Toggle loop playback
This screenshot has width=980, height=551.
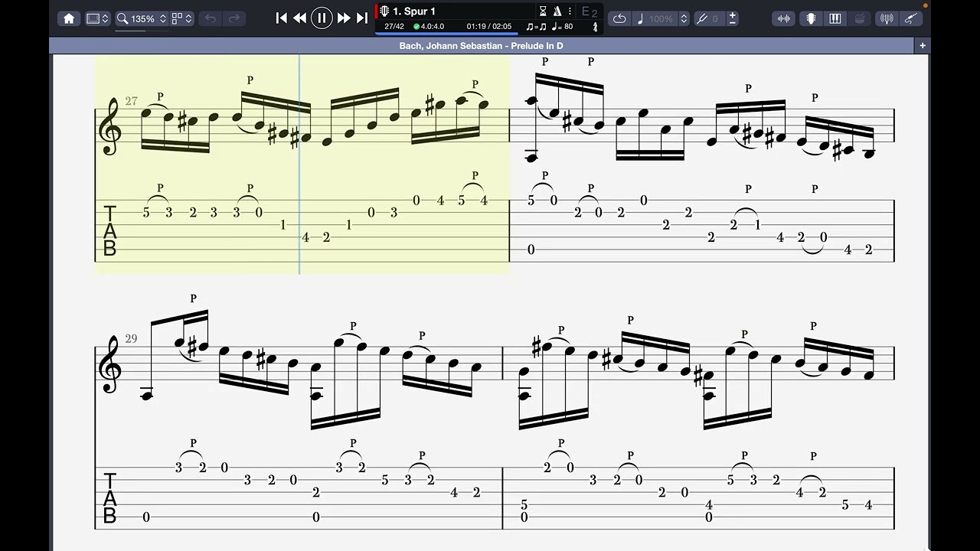(x=619, y=18)
